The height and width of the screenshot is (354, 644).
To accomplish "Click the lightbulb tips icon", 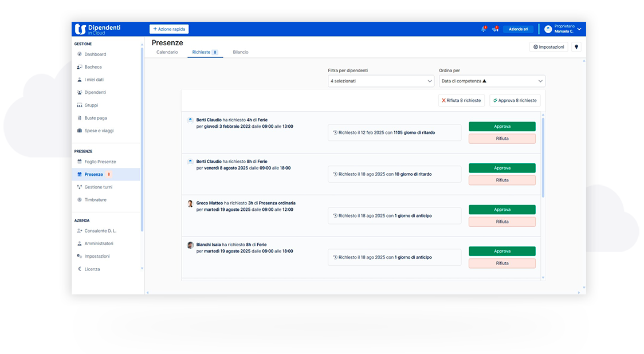I will (x=576, y=47).
